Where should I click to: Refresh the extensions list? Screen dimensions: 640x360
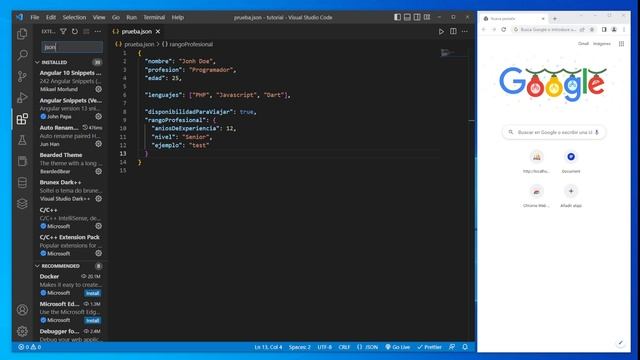pyautogui.click(x=75, y=31)
